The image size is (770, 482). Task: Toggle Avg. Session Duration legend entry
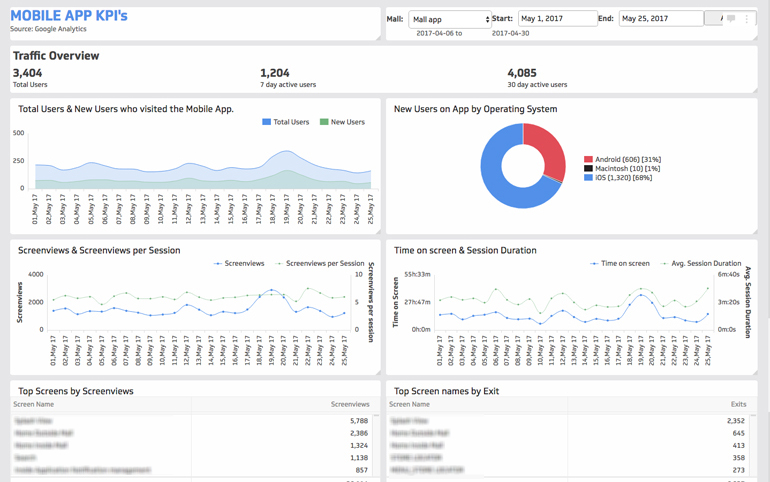[x=701, y=264]
